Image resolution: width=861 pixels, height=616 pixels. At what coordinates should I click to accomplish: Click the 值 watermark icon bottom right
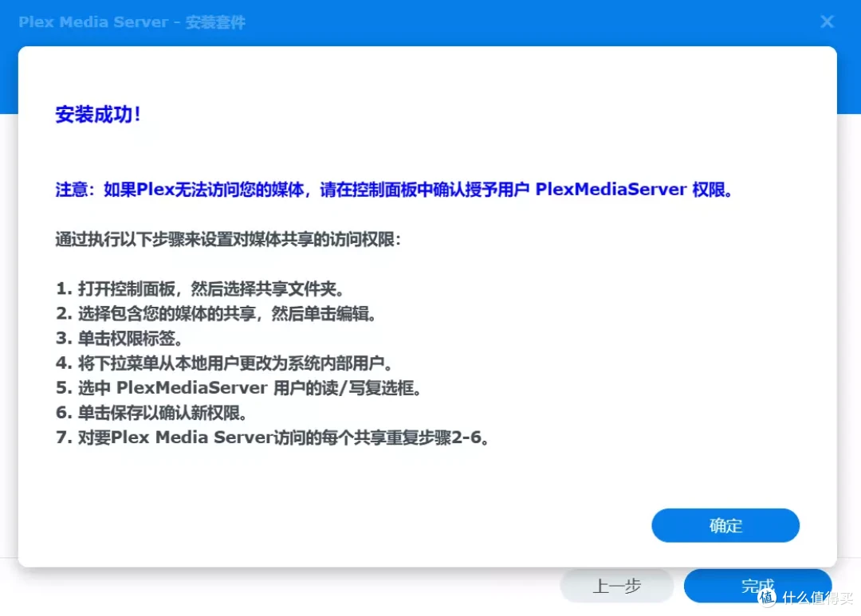tap(768, 598)
